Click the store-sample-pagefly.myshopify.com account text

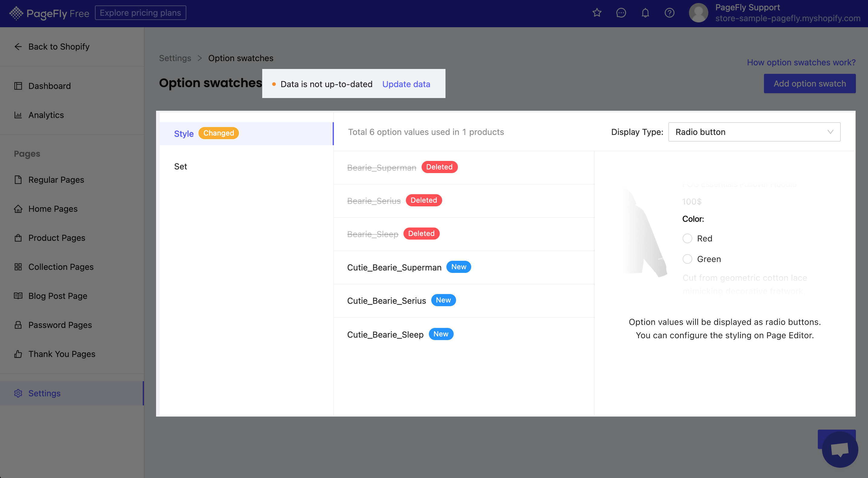[x=788, y=18]
